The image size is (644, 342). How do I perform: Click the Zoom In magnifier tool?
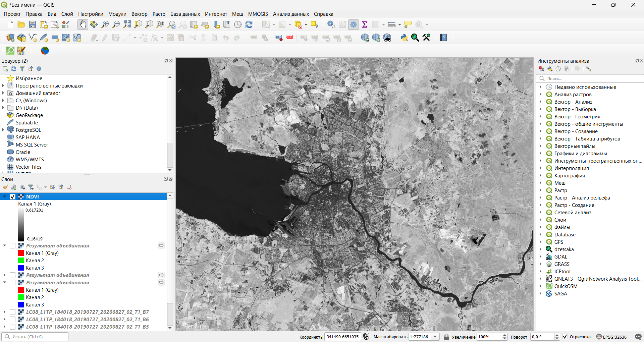[x=105, y=24]
